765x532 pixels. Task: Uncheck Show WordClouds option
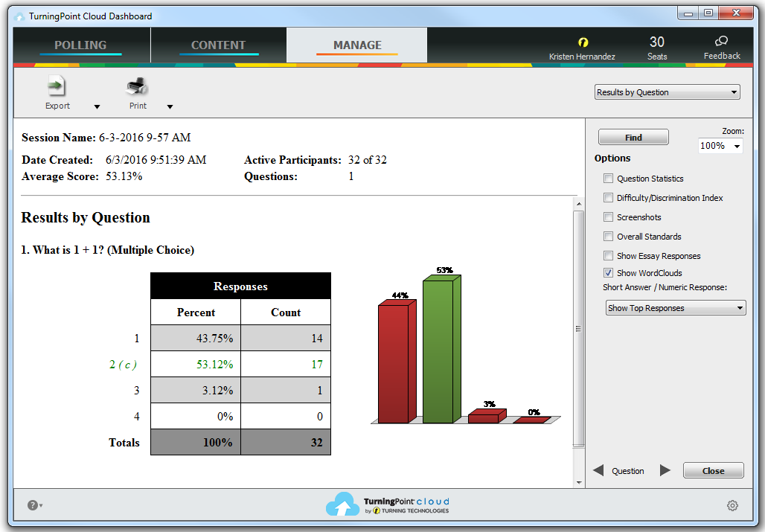pyautogui.click(x=608, y=273)
